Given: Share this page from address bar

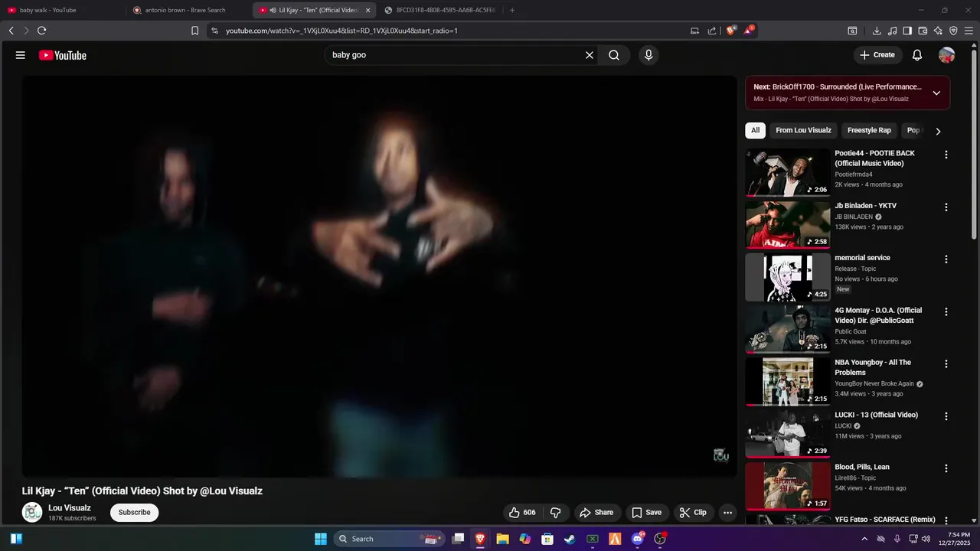Looking at the screenshot, I should coord(712,31).
